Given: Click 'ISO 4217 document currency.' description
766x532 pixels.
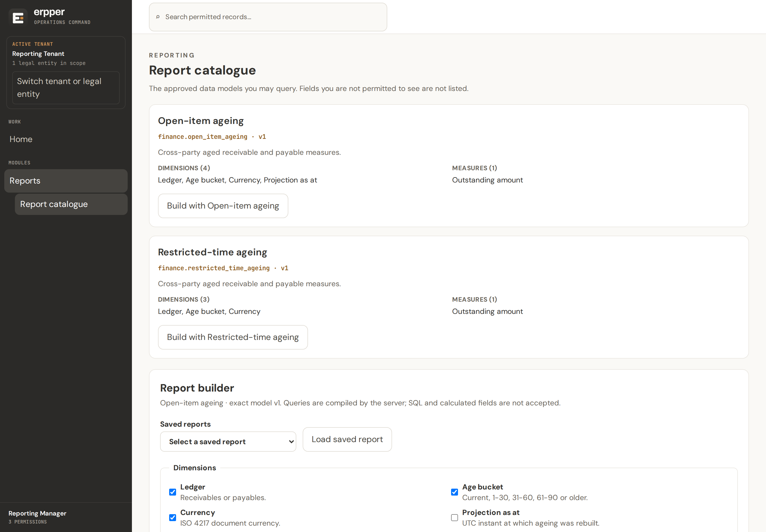Looking at the screenshot, I should tap(230, 523).
